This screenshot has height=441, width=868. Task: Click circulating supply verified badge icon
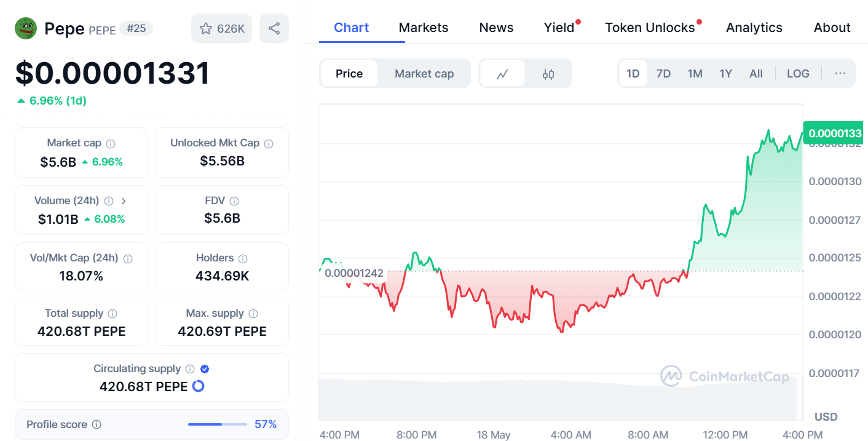pos(205,369)
